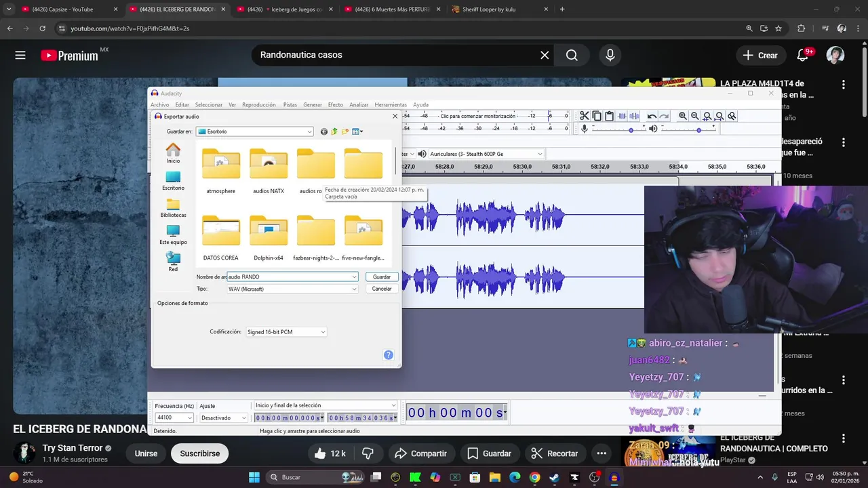Viewport: 868px width, 488px height.
Task: Select the fazbear-nights-2 folder
Action: (x=316, y=238)
